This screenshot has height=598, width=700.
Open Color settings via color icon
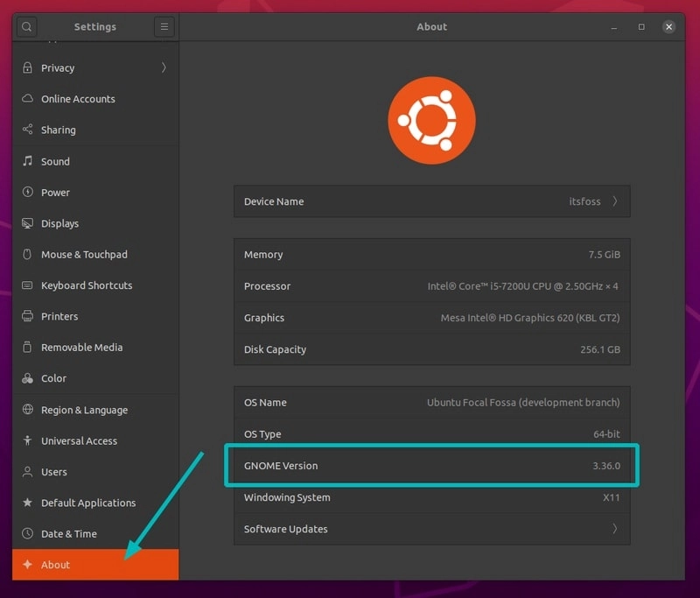pos(27,378)
